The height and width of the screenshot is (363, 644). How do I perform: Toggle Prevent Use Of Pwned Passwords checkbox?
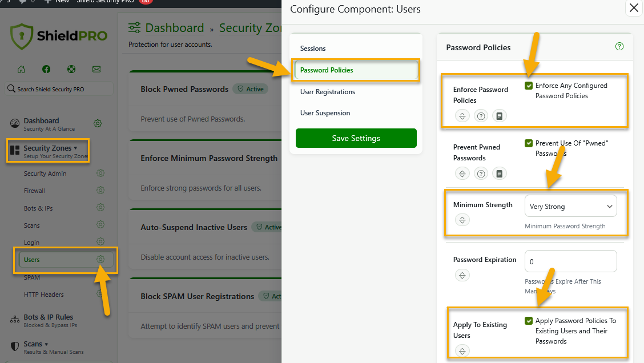529,143
